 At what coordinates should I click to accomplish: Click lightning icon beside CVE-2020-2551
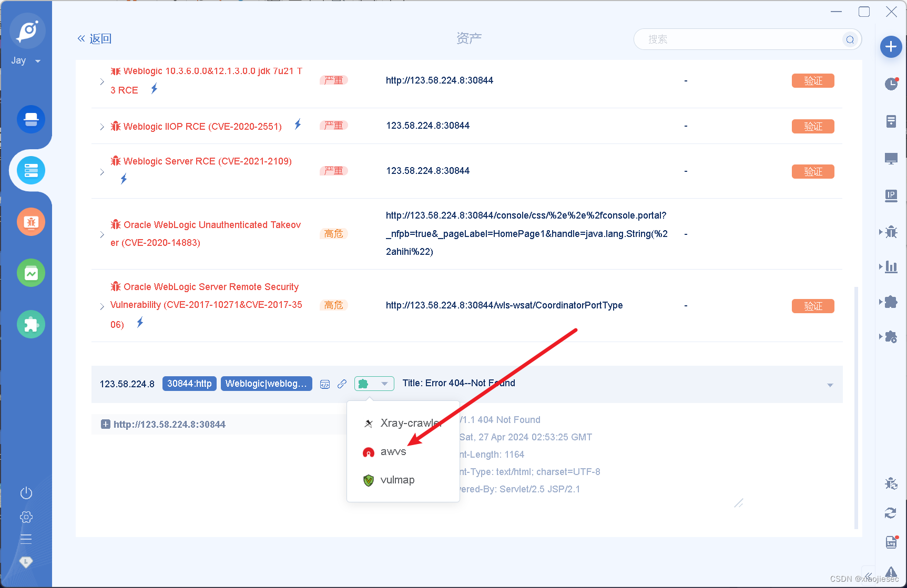click(x=298, y=125)
